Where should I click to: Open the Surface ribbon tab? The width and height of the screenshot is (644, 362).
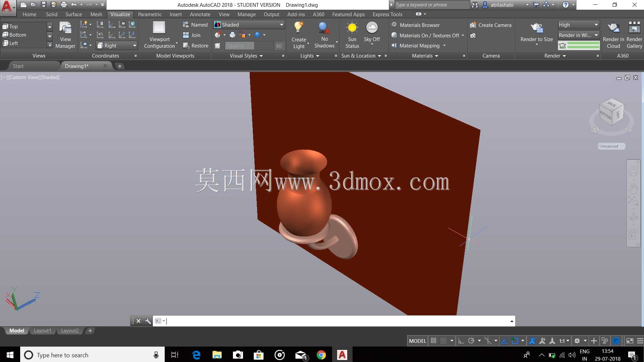pos(74,14)
